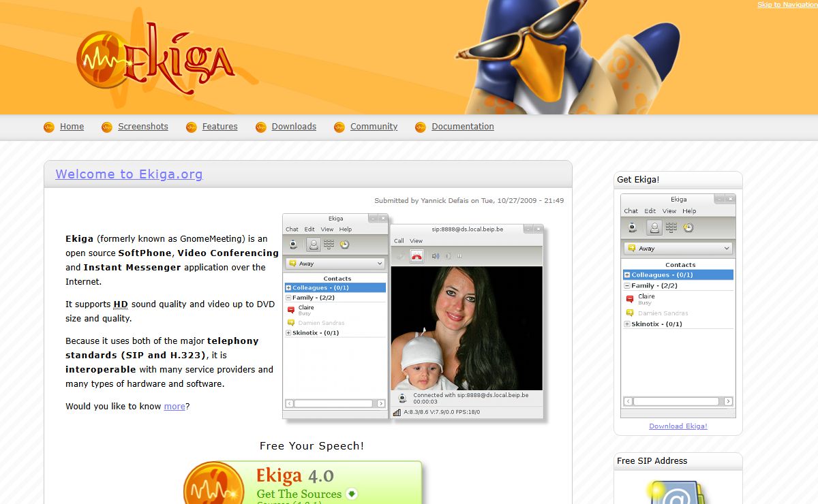818x504 pixels.
Task: Open the Chat menu in main Ekiga screenshot
Action: 292,230
